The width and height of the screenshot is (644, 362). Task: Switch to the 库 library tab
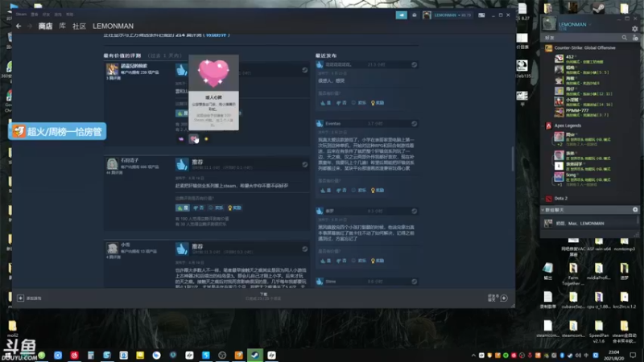[x=62, y=26]
